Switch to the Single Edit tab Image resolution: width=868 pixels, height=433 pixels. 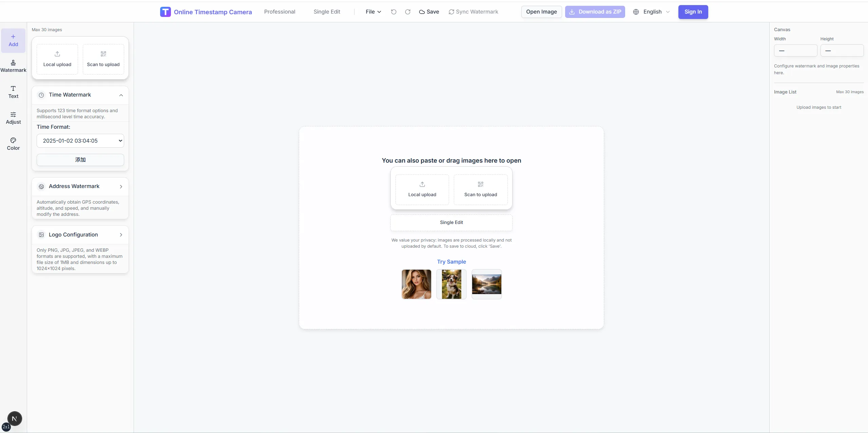(x=327, y=12)
